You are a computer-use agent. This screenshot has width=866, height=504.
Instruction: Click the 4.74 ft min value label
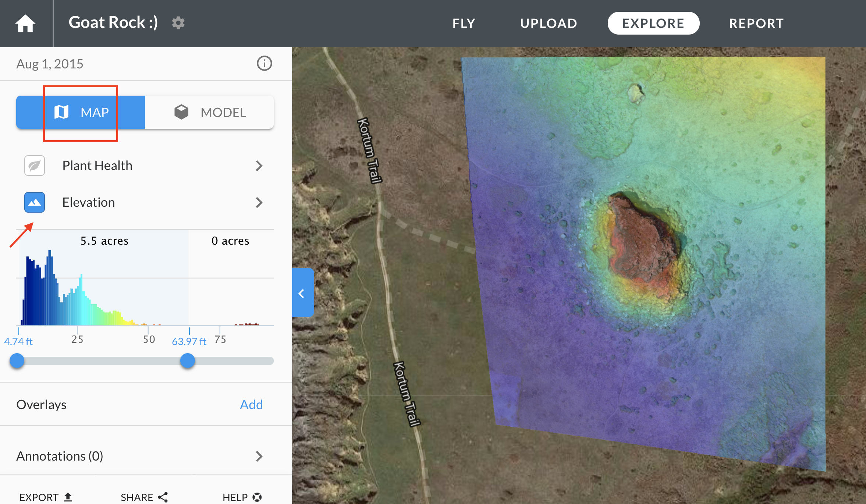[x=18, y=341]
